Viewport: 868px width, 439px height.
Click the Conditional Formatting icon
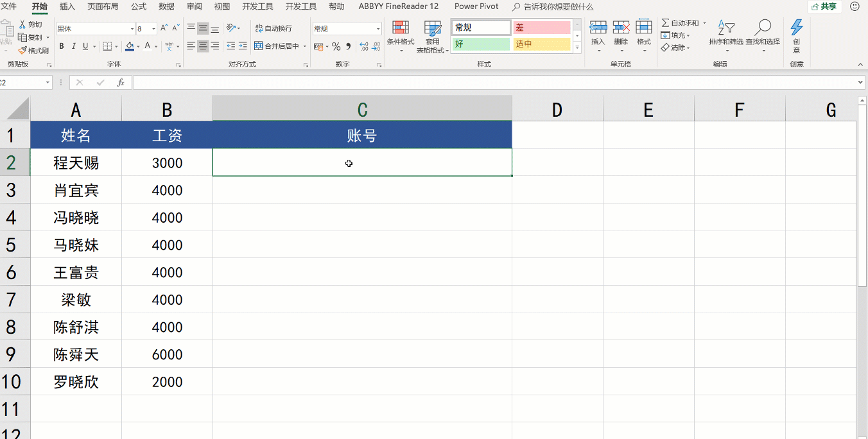pos(401,28)
